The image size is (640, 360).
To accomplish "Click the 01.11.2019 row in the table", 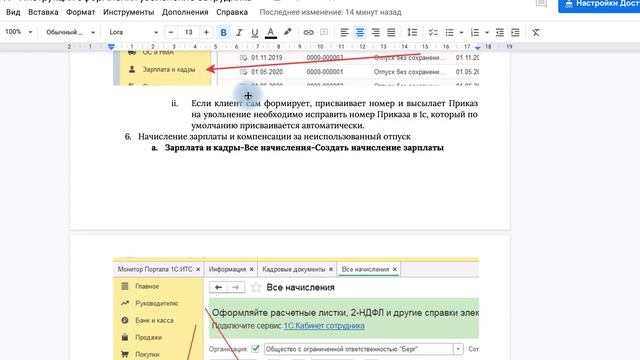I will pos(348,58).
